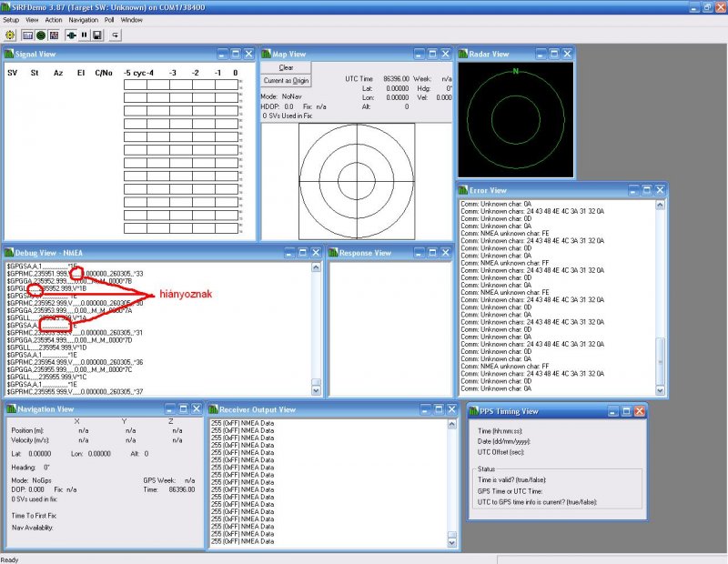Click Navigation View window title icon

click(x=12, y=409)
